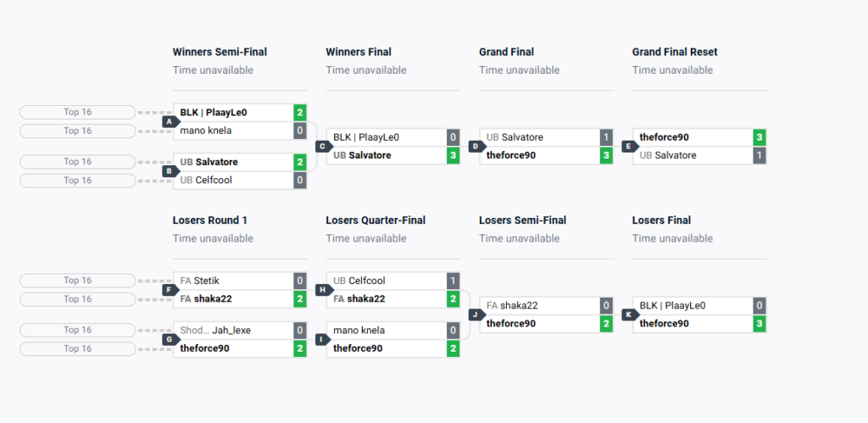Click the match E badge in Grand Final Reset
Image resolution: width=868 pixels, height=423 pixels.
(629, 146)
